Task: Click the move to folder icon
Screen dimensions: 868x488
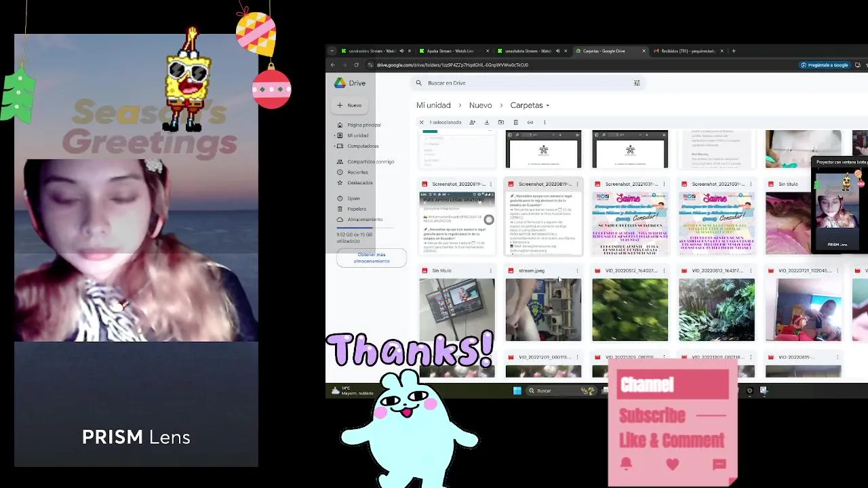Action: [501, 122]
